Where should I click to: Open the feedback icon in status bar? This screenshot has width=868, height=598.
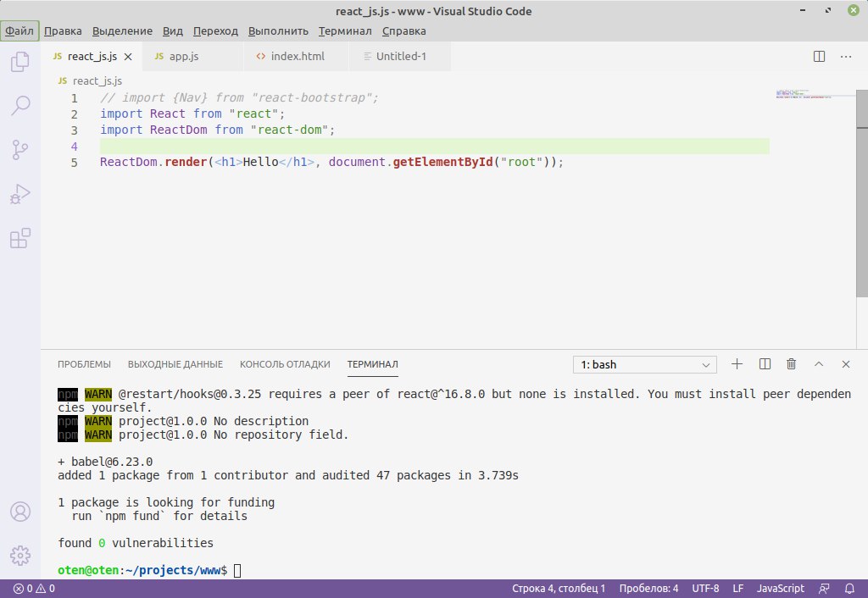pyautogui.click(x=824, y=589)
